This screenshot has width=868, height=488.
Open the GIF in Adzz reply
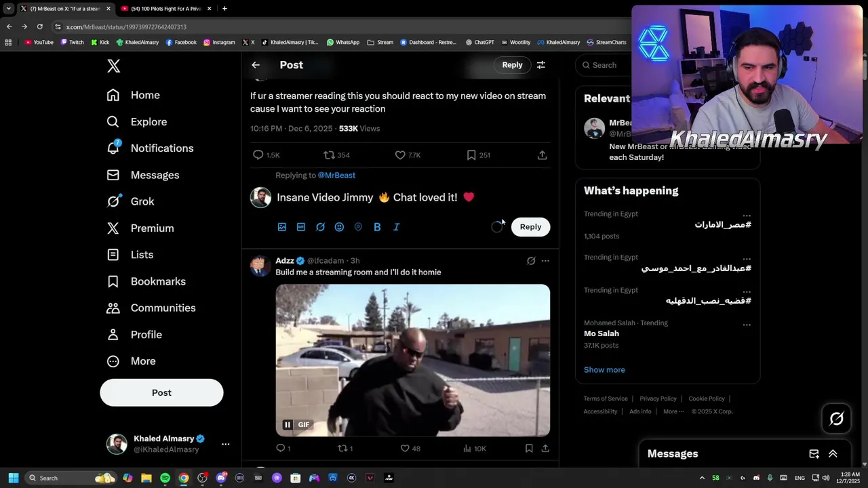click(x=412, y=360)
